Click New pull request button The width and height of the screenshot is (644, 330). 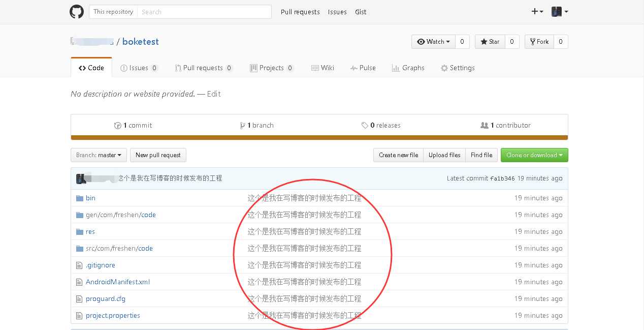pyautogui.click(x=158, y=155)
